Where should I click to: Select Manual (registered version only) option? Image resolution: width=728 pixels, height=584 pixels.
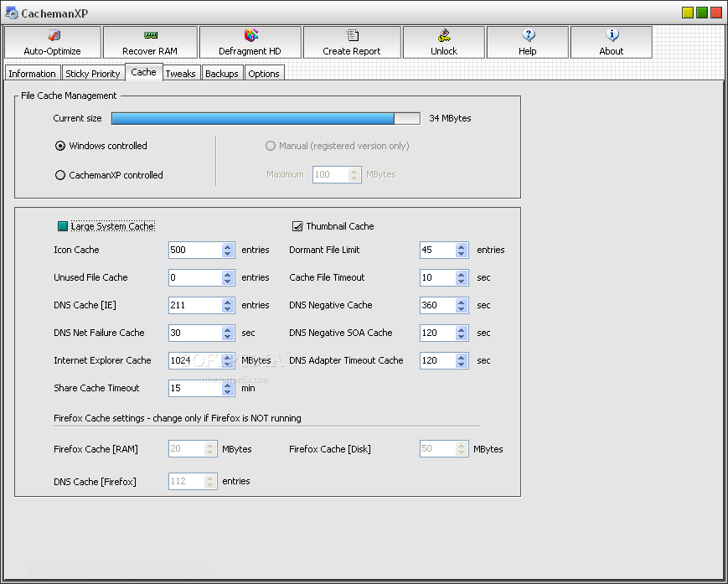(271, 146)
